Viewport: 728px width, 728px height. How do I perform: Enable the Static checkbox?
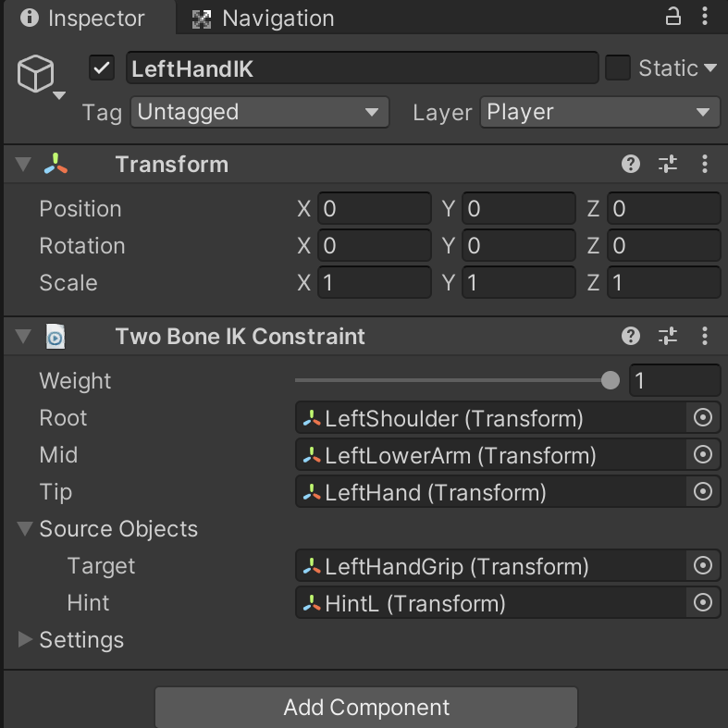(x=617, y=68)
